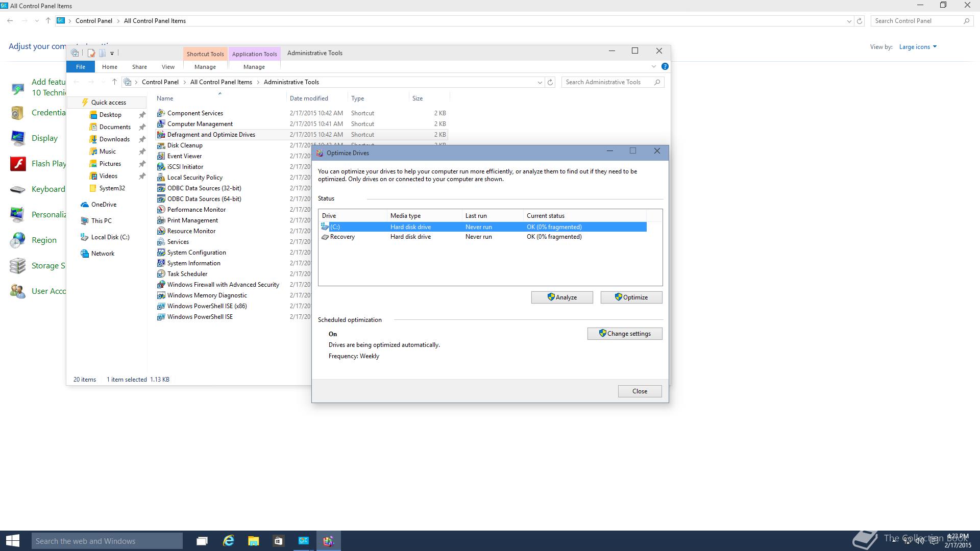Click the Computer Management shortcut icon
This screenshot has width=980, height=551.
click(161, 124)
